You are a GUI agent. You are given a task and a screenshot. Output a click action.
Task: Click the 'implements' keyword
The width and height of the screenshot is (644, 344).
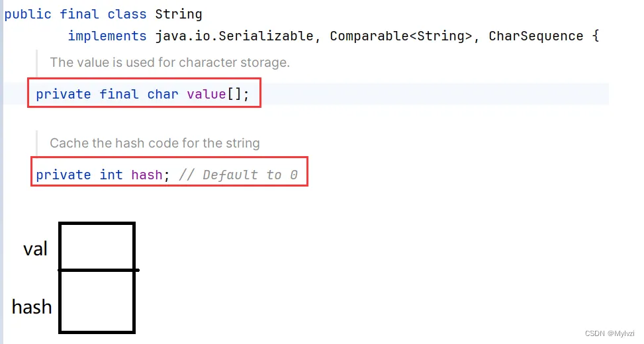tap(107, 36)
